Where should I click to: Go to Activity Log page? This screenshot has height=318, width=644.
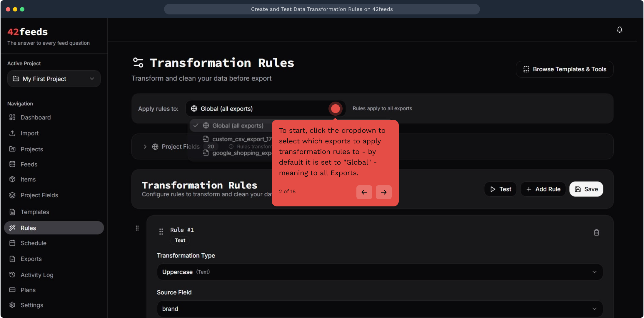(37, 275)
